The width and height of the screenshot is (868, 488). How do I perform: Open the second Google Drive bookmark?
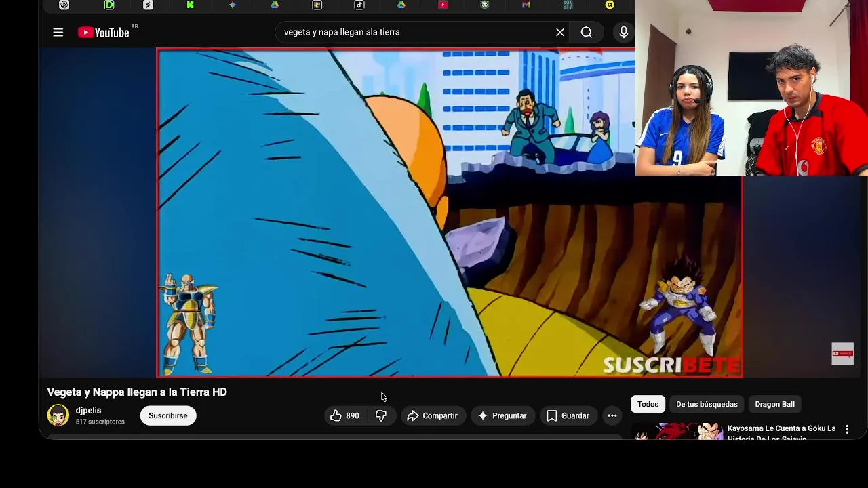point(401,5)
